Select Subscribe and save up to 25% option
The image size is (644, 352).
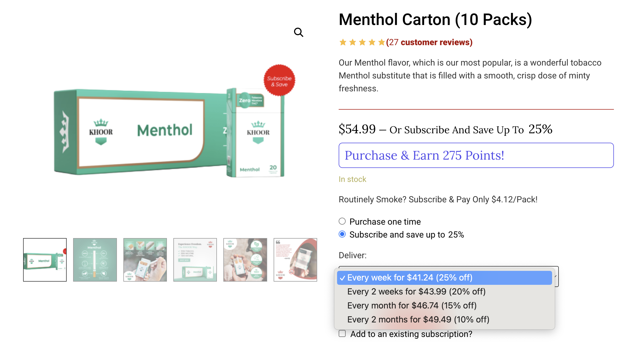[x=342, y=234]
